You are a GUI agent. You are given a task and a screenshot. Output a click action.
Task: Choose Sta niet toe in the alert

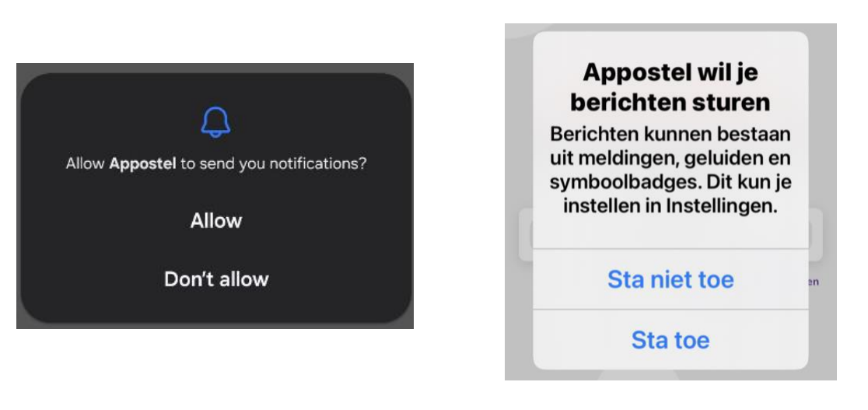click(x=670, y=279)
